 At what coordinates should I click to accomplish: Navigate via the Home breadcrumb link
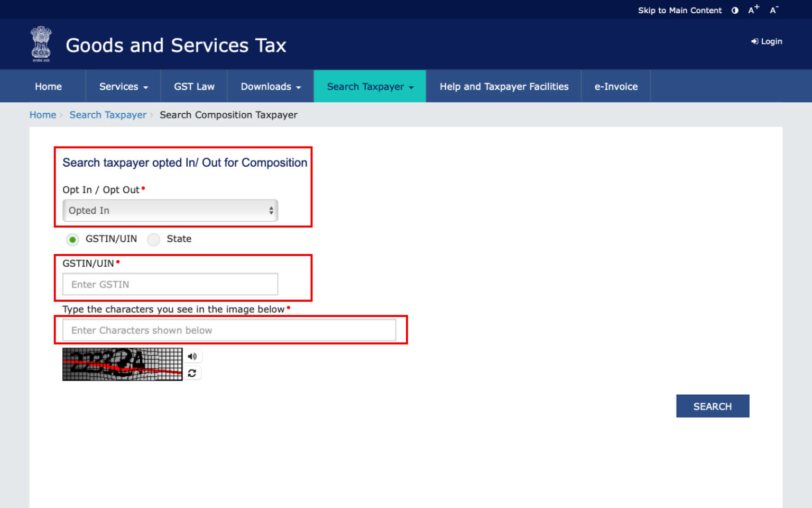click(x=42, y=115)
